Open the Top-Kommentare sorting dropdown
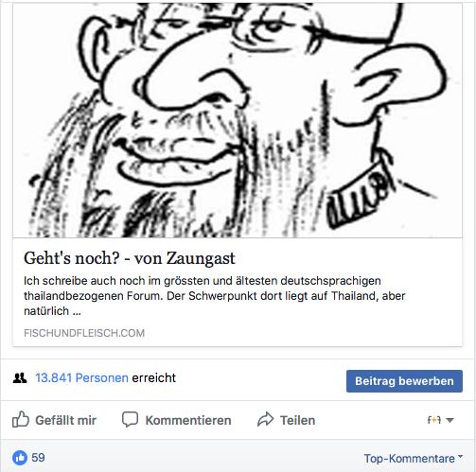Viewport: 476px width, 472px height. (x=414, y=458)
